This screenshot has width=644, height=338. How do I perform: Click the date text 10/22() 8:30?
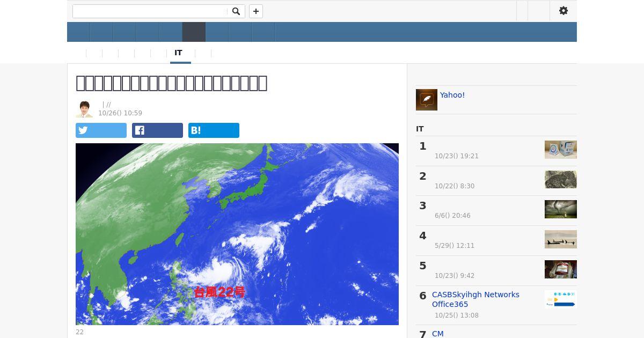pos(455,186)
